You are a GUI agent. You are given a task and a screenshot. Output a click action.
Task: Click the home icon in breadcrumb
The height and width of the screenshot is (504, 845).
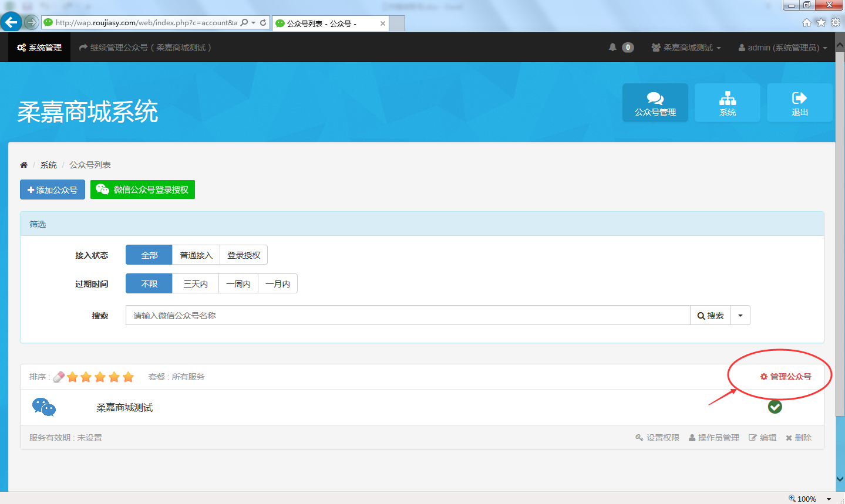click(23, 165)
